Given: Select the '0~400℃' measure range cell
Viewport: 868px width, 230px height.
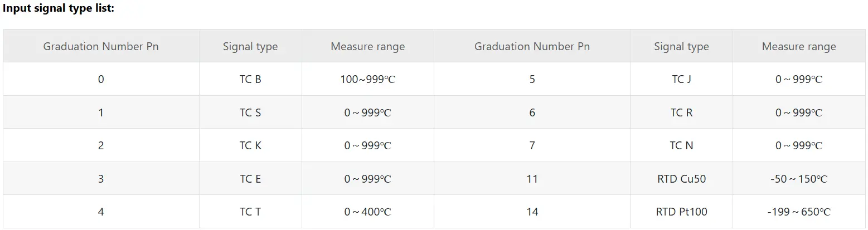Looking at the screenshot, I should (368, 212).
